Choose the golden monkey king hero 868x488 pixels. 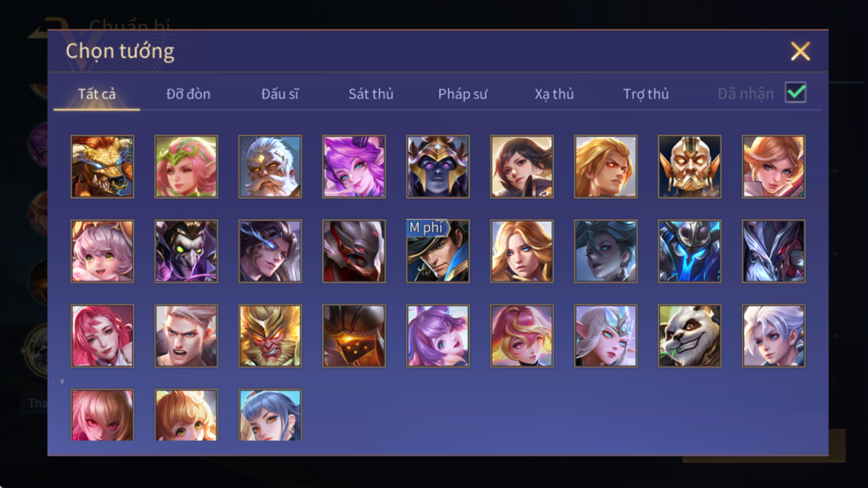(270, 336)
